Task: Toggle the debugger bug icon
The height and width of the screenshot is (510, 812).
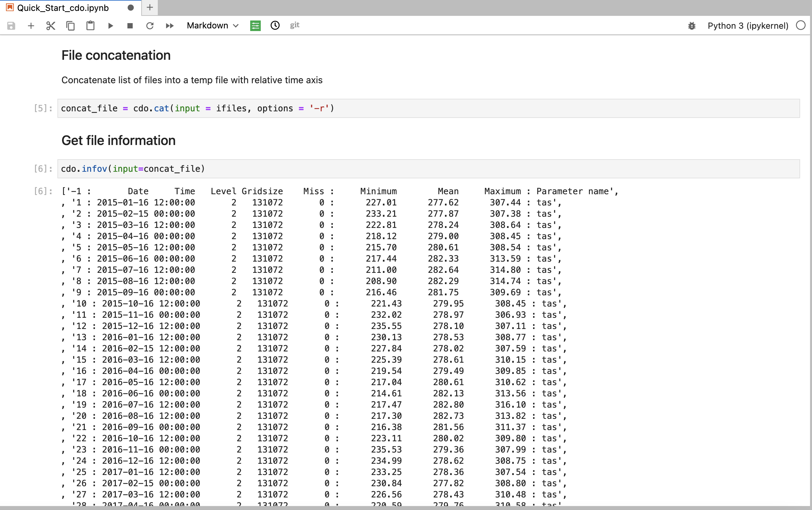Action: pyautogui.click(x=692, y=26)
